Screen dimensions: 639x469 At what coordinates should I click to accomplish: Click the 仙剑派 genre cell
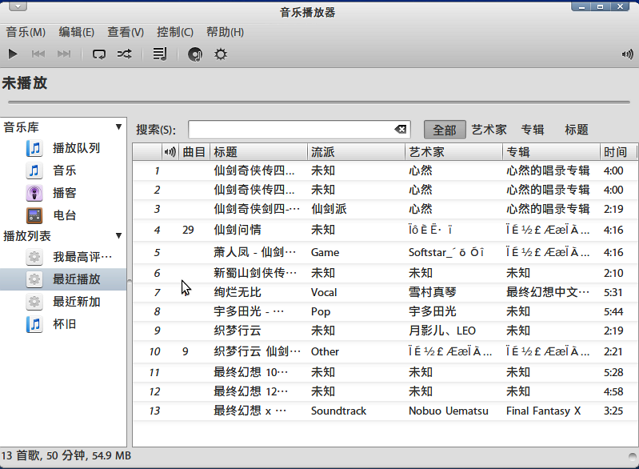click(x=329, y=209)
